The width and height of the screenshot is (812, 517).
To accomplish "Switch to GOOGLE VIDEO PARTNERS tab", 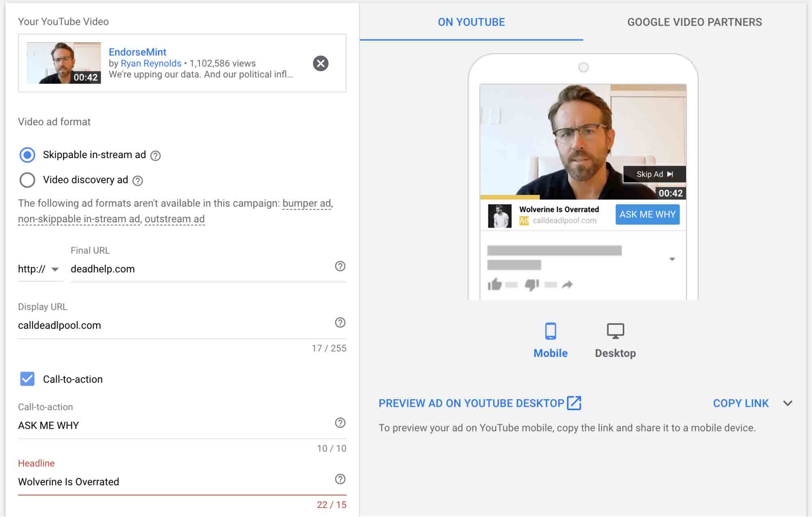I will coord(695,22).
